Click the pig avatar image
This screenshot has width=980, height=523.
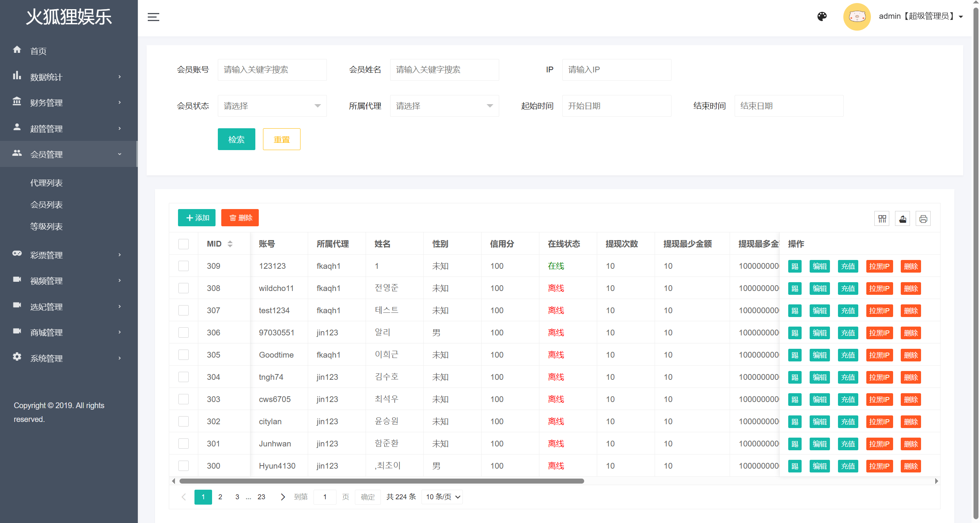(x=857, y=17)
